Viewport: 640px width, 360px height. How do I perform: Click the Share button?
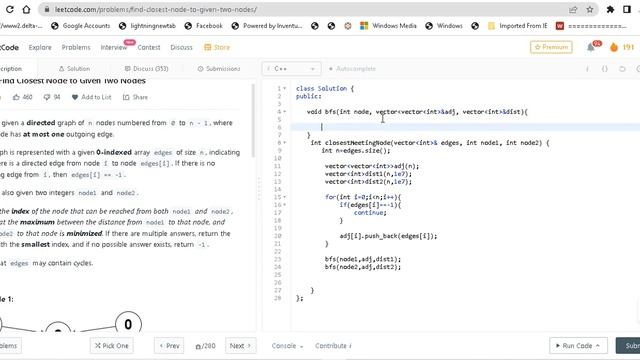point(136,97)
